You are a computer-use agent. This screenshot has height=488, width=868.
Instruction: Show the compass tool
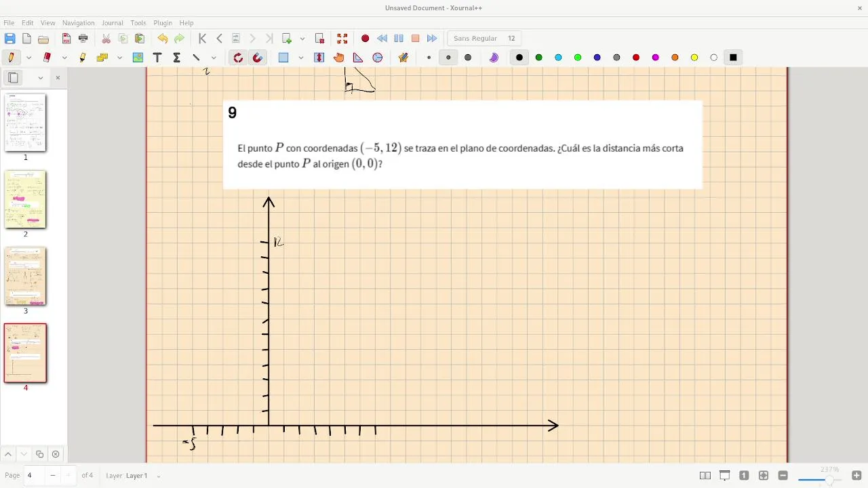click(x=378, y=58)
